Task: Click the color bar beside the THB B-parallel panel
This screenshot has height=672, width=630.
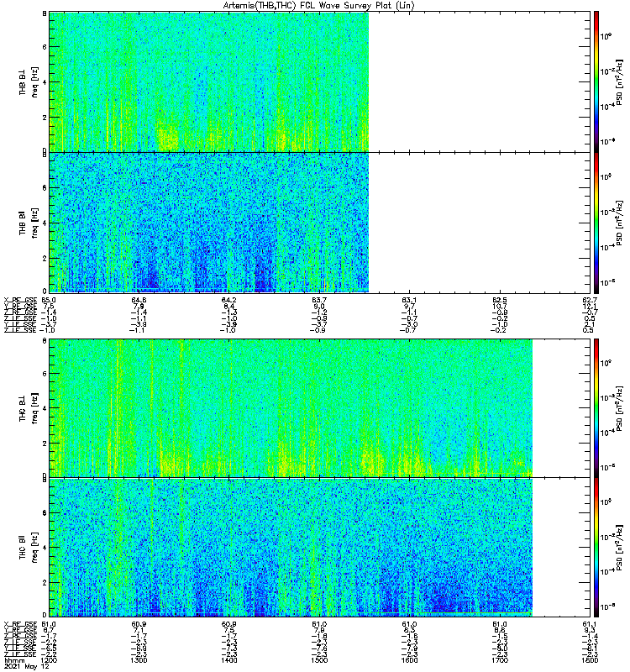Action: [x=596, y=223]
